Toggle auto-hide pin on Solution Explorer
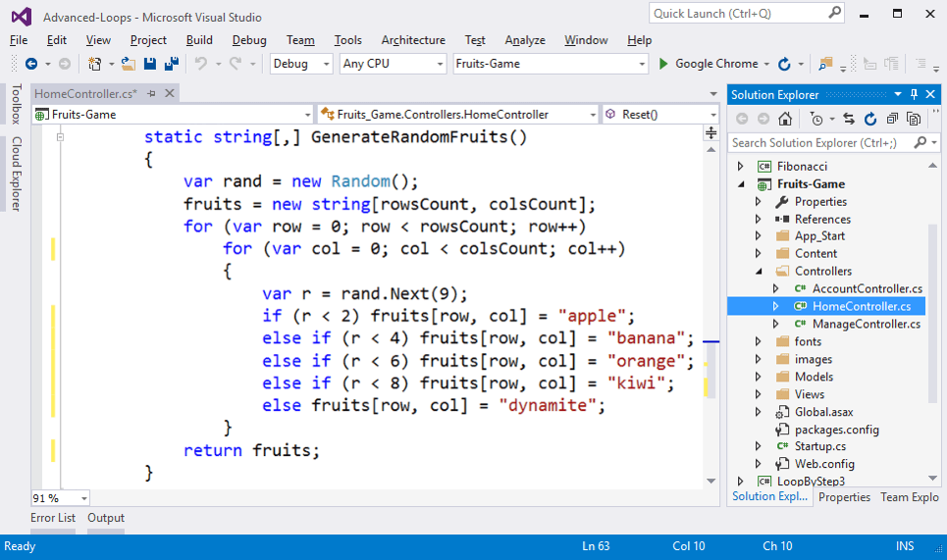 tap(914, 94)
